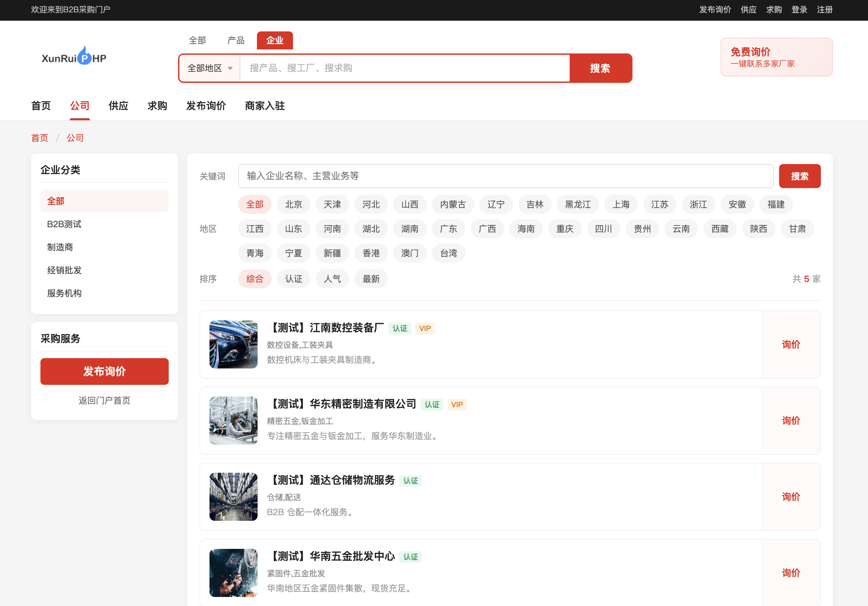Filter region by 浙江
Image resolution: width=868 pixels, height=606 pixels.
click(698, 204)
